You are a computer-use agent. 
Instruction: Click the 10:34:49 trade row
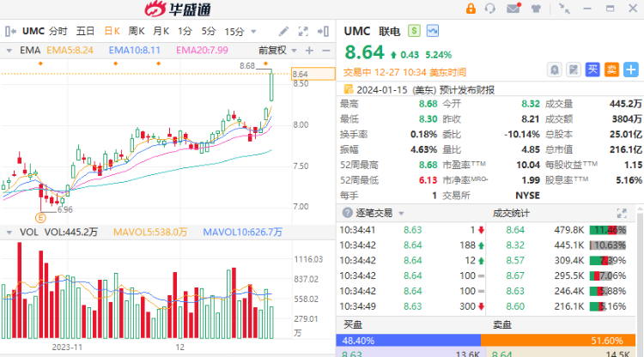[x=411, y=306]
